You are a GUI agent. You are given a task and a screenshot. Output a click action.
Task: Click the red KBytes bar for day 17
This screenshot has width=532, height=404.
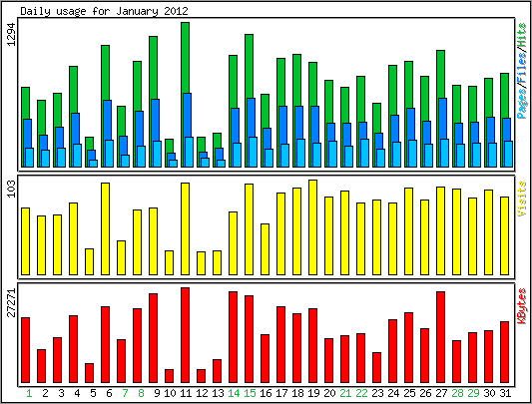click(280, 344)
